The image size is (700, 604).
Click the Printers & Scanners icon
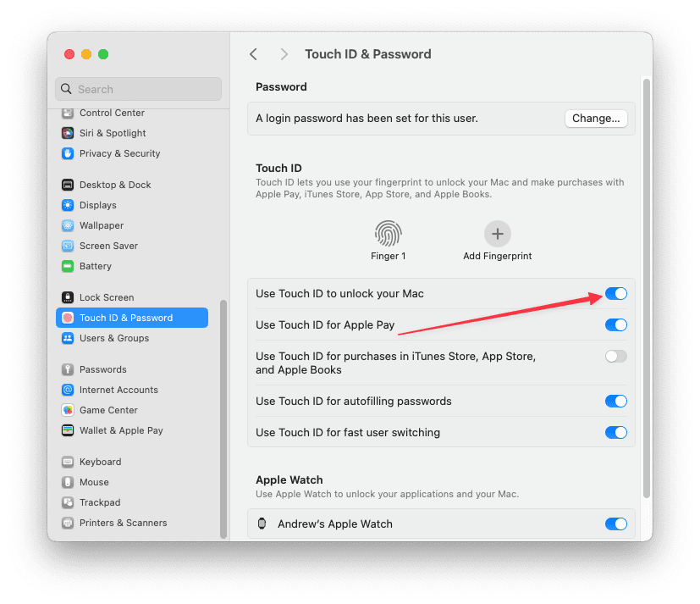(x=68, y=523)
